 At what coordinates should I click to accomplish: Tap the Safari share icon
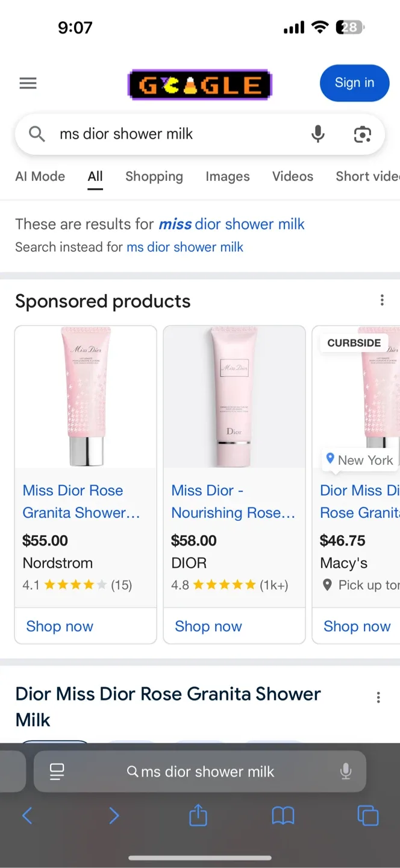198,816
